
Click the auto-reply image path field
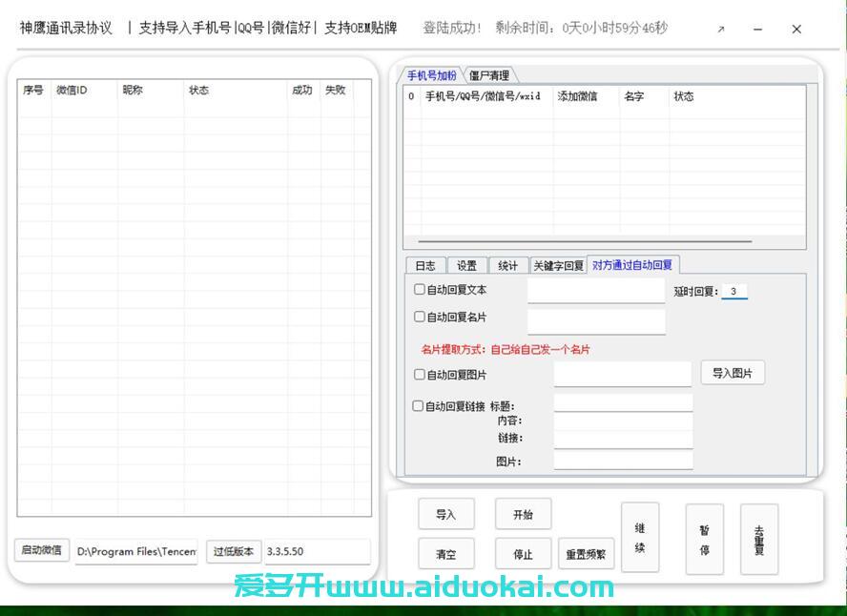(x=622, y=374)
